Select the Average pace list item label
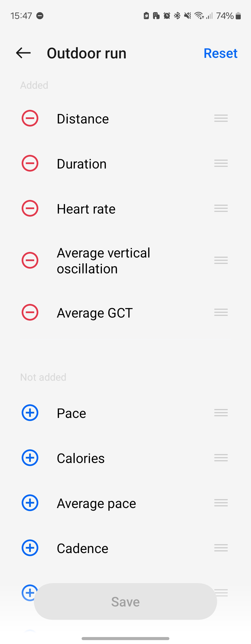The height and width of the screenshot is (644, 251). (x=96, y=503)
